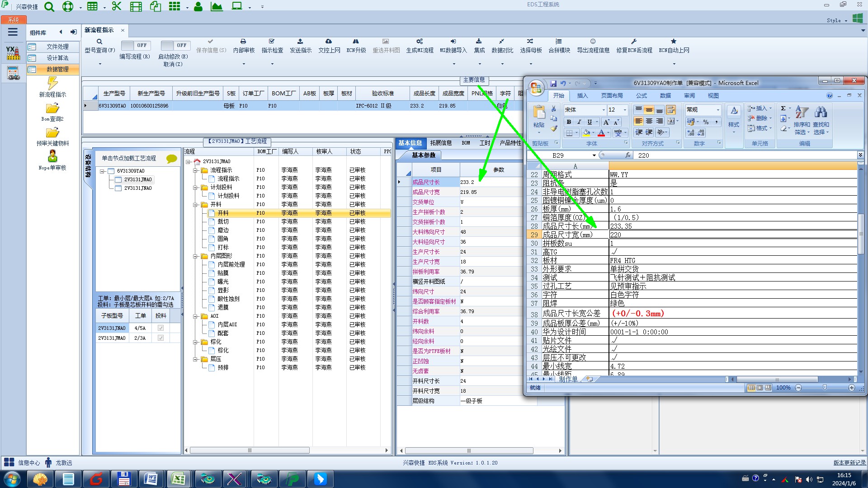The width and height of the screenshot is (868, 488).
Task: Check 投料 box for 2V3131JMA0 4/5A row
Action: click(160, 328)
